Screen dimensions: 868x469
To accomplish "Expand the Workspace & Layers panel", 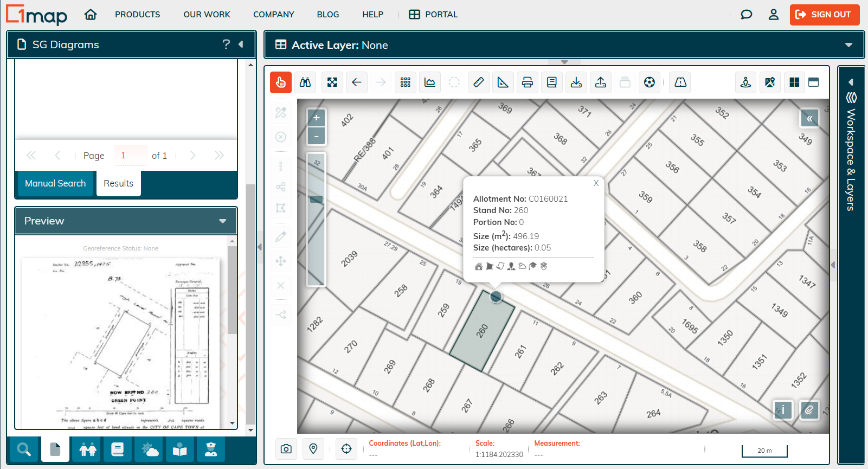I will [851, 82].
